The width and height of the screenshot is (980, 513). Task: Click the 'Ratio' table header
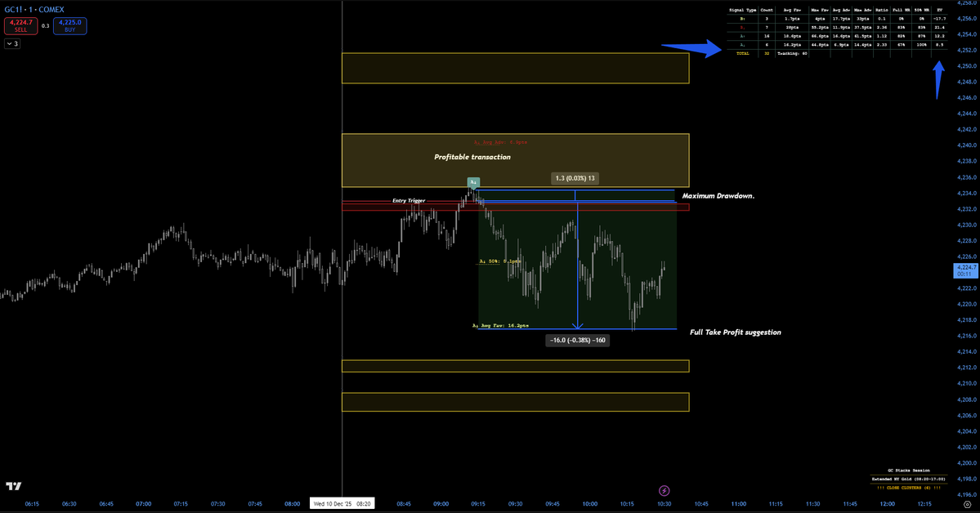[881, 10]
